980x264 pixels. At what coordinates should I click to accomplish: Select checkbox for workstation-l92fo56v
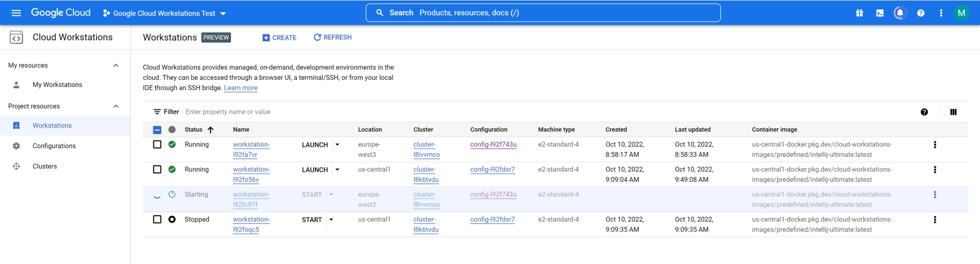pos(157,170)
